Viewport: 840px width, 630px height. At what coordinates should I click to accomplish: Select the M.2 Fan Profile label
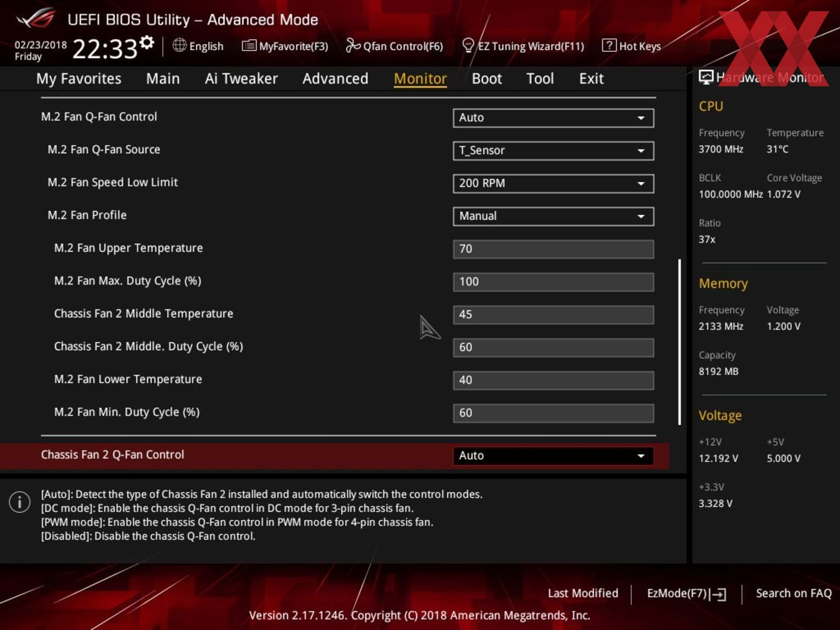point(87,215)
